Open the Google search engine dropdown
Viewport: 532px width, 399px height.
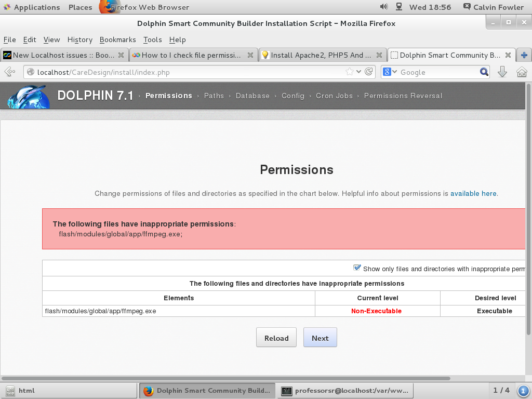click(x=390, y=72)
